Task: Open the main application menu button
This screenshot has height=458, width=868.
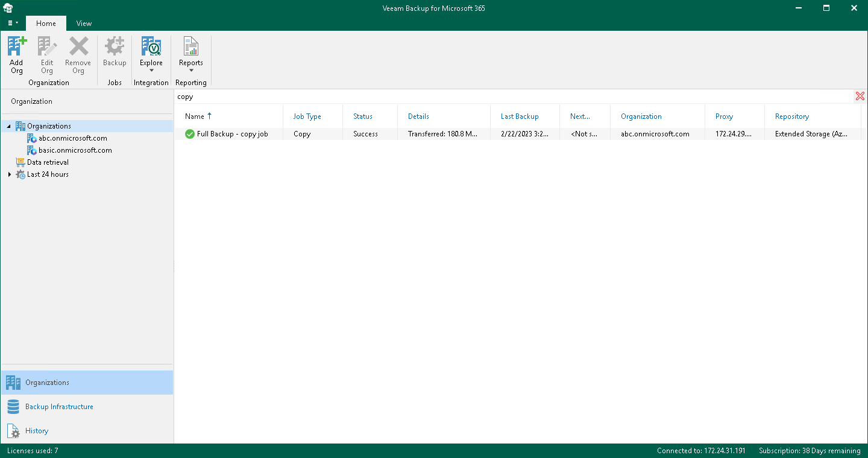Action: 13,23
